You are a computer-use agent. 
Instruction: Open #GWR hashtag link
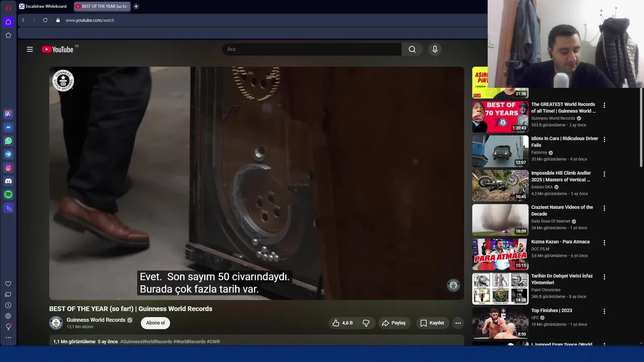point(213,341)
